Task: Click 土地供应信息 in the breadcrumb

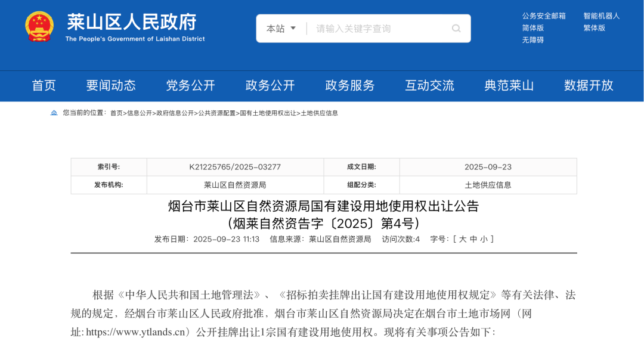Action: click(319, 113)
